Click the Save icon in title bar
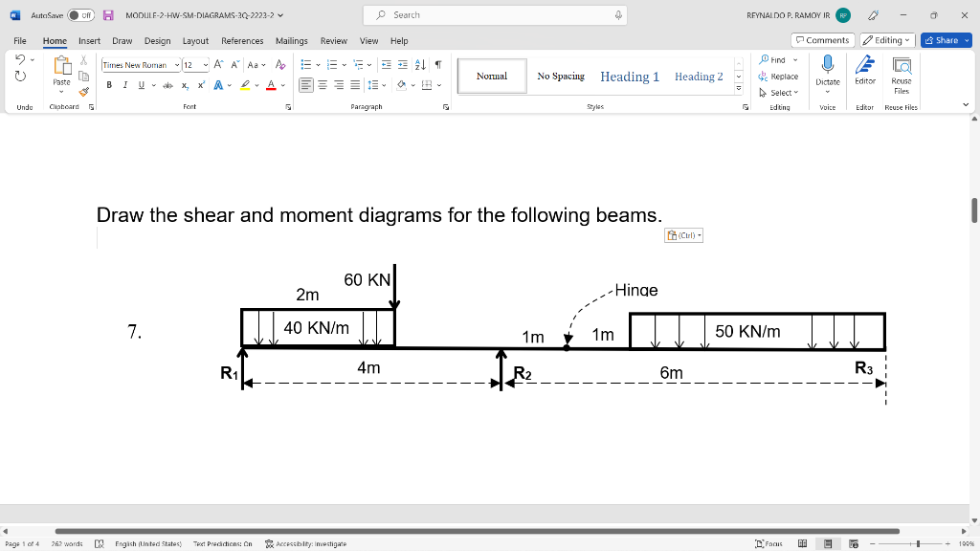 pyautogui.click(x=108, y=15)
